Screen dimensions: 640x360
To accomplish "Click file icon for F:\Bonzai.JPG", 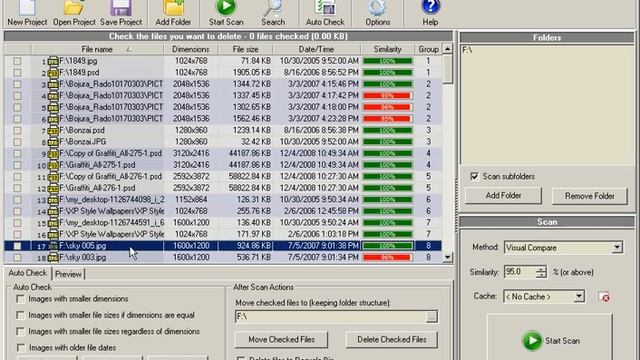I will tap(53, 142).
